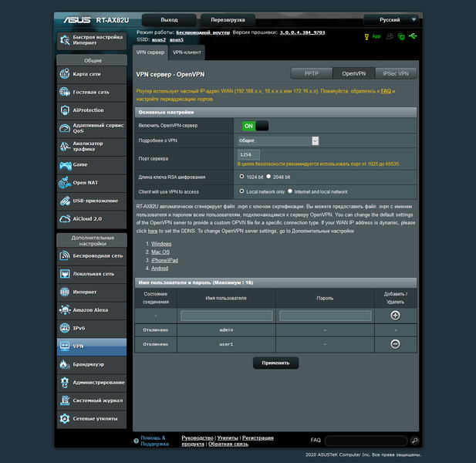Switch to the IPSec VPN tab

[x=396, y=74]
